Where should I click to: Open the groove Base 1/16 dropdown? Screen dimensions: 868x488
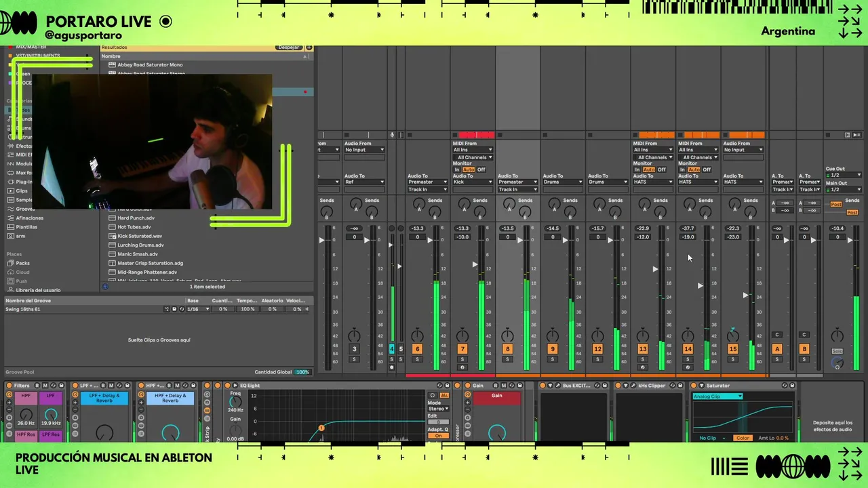pyautogui.click(x=198, y=309)
